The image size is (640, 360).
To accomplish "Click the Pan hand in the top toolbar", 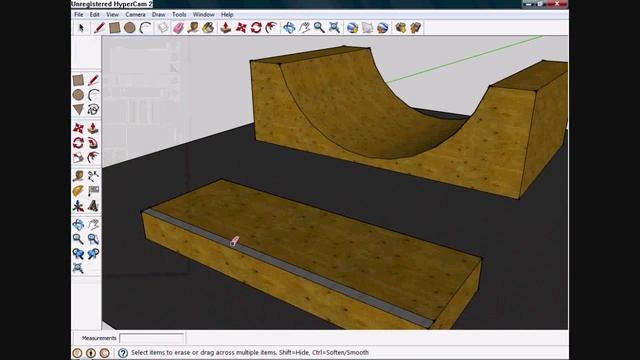I will pyautogui.click(x=304, y=28).
